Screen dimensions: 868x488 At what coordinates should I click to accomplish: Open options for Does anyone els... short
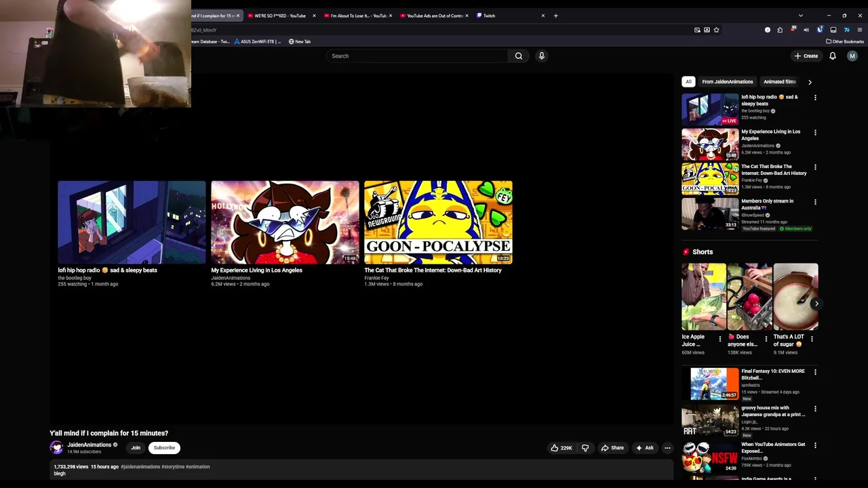click(x=766, y=338)
